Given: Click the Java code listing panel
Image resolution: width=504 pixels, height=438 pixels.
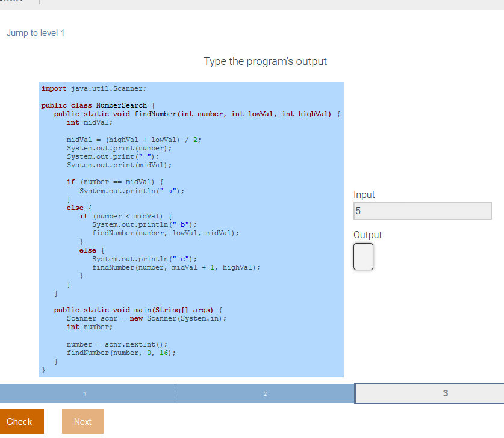Looking at the screenshot, I should [191, 229].
